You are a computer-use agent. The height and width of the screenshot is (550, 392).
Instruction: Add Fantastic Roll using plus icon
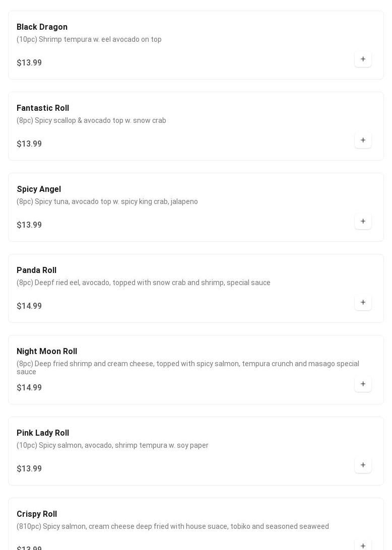coord(363,141)
